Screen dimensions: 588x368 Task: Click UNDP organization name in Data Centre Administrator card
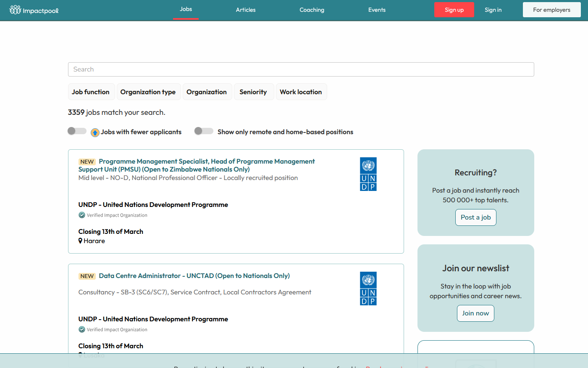point(153,319)
